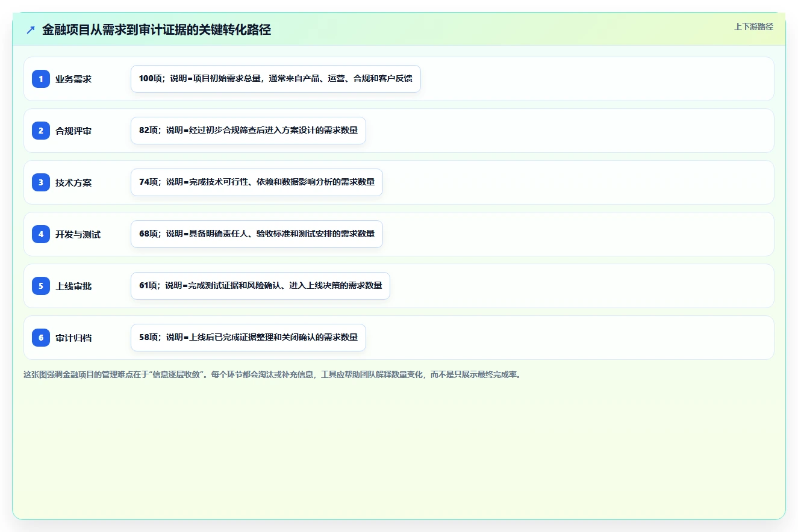The image size is (798, 532).
Task: Open the 82项 compliance screening description box
Action: (248, 131)
